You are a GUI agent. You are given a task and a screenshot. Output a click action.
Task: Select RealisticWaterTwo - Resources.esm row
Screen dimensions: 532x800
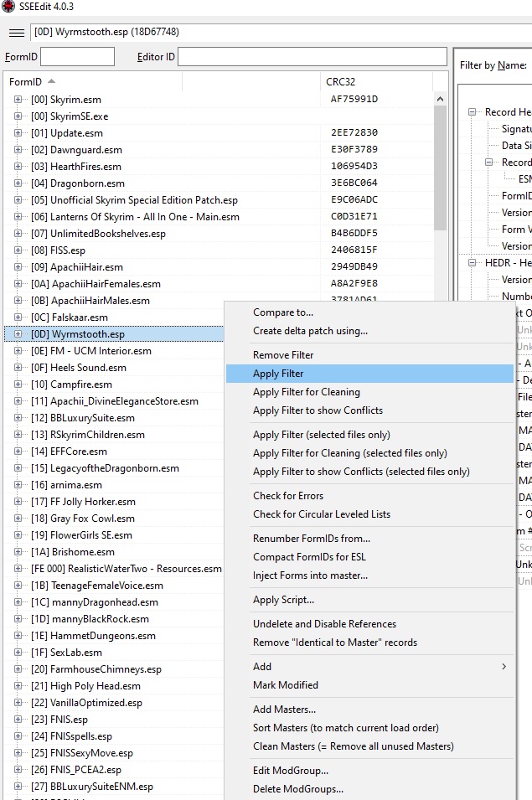click(127, 568)
